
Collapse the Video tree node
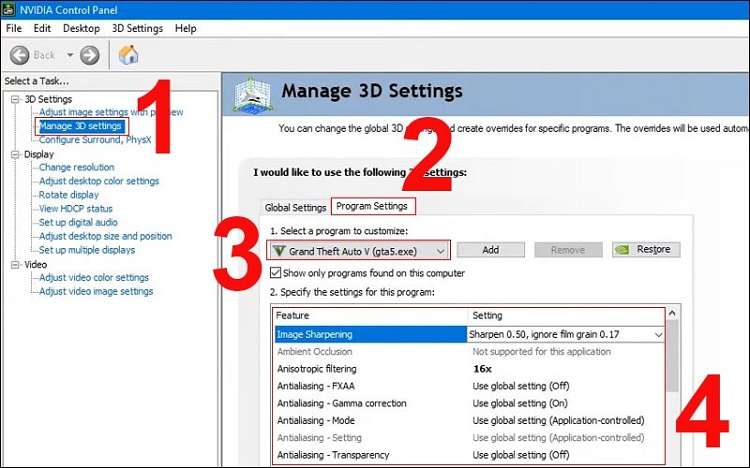[15, 264]
